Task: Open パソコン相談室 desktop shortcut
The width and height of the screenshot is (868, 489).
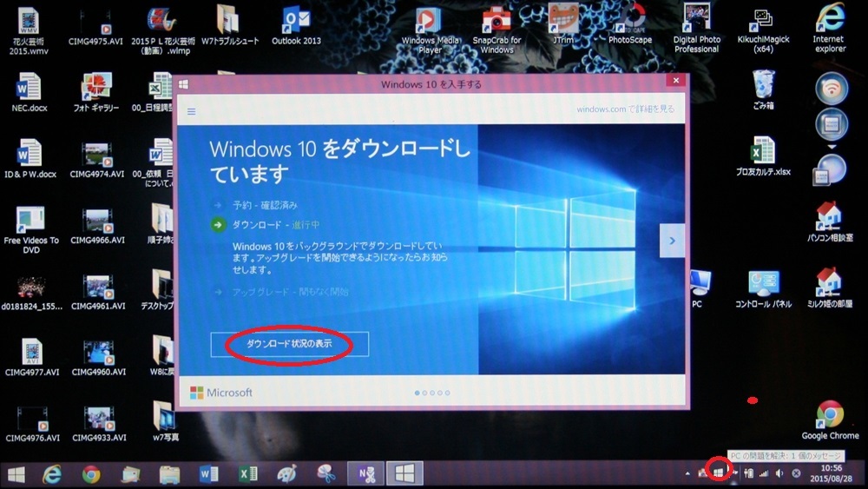Action: point(829,222)
